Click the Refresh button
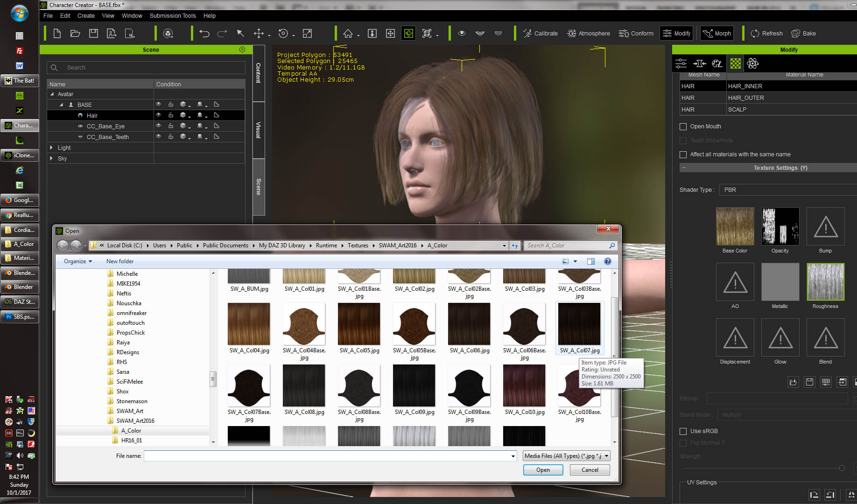Image resolution: width=857 pixels, height=504 pixels. tap(766, 34)
